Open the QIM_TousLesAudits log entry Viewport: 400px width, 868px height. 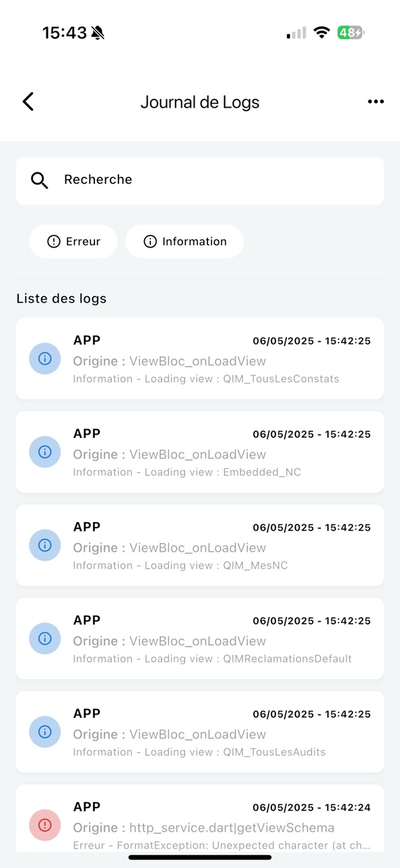(200, 732)
